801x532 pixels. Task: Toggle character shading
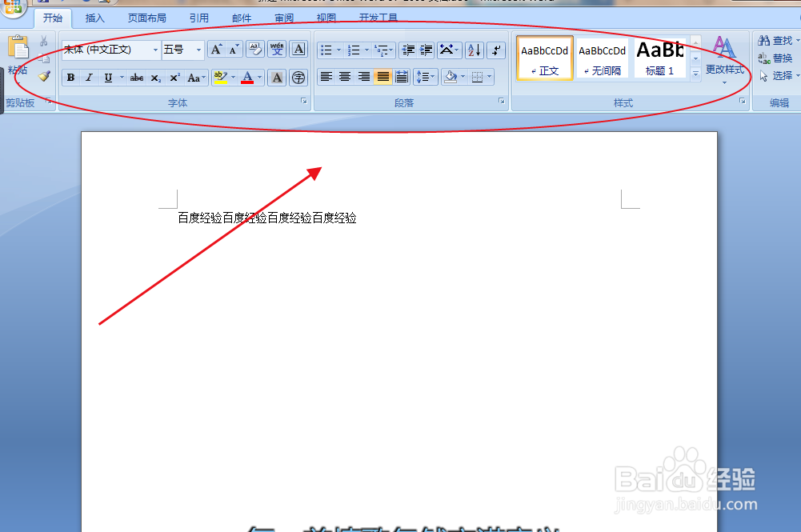pyautogui.click(x=277, y=78)
